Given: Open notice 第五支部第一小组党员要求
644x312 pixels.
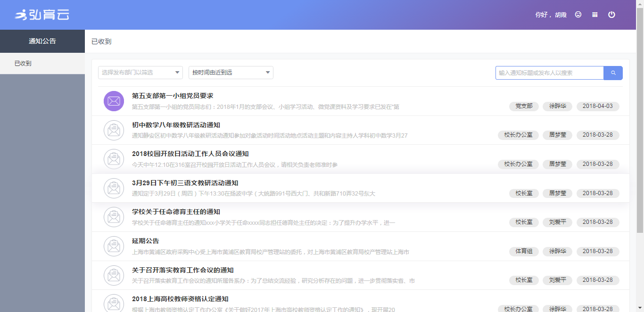Looking at the screenshot, I should click(173, 96).
